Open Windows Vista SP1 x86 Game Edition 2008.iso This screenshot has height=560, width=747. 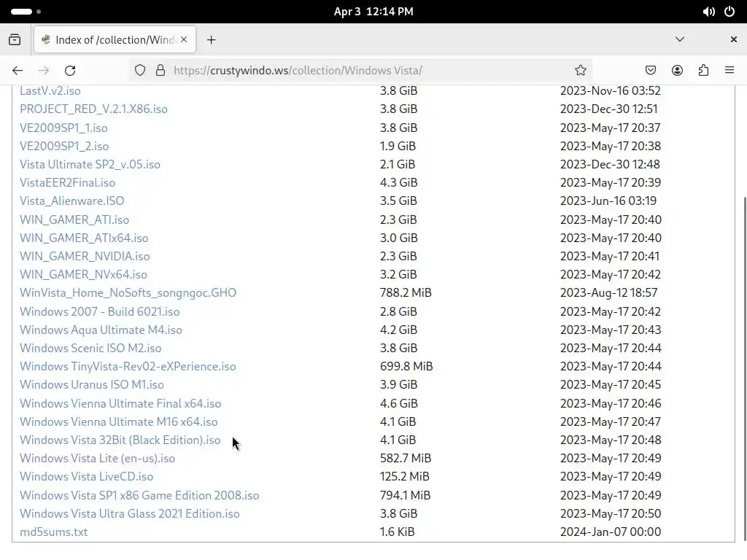coord(139,495)
